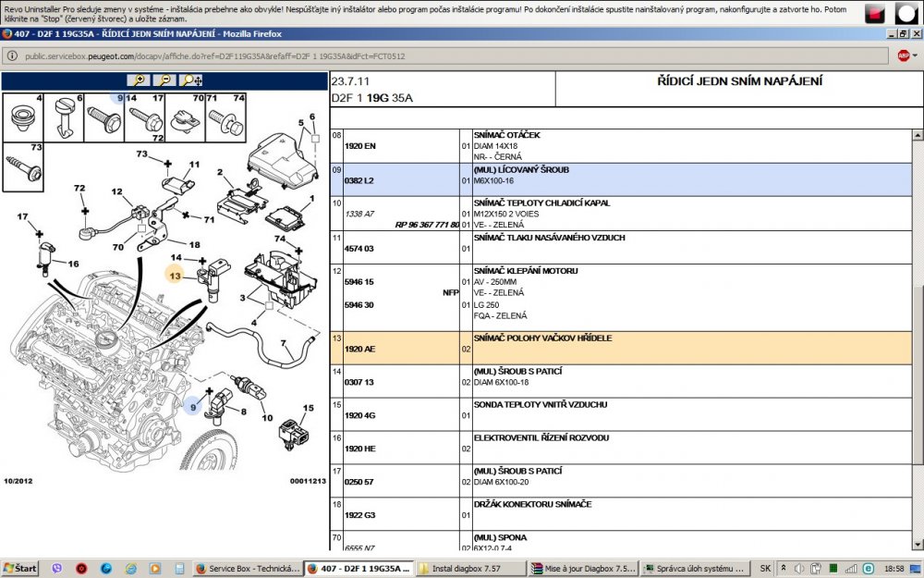924x578 pixels.
Task: Click the Viber icon in the quick launch
Action: [x=57, y=569]
